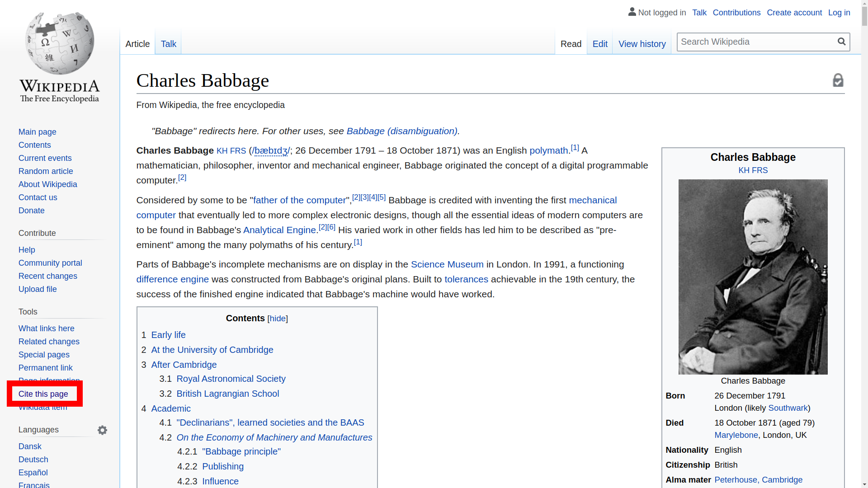The image size is (868, 488).
Task: Open the Edit page view
Action: click(599, 44)
